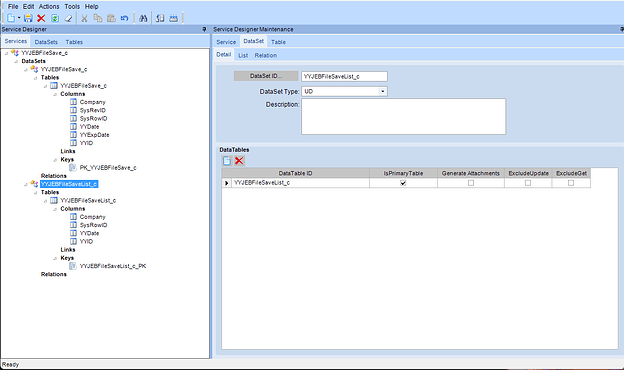Click the last toolbar icon in the row

click(x=174, y=18)
